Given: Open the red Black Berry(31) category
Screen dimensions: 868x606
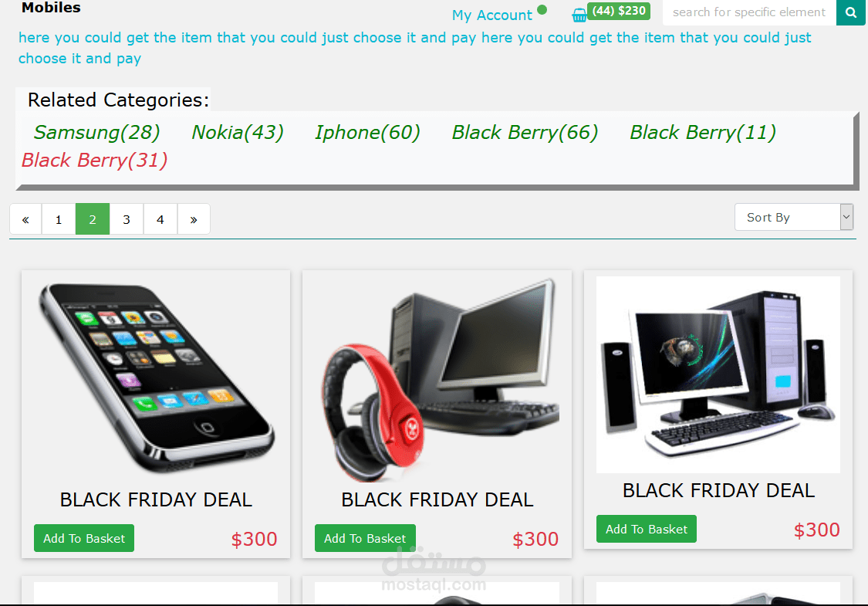Looking at the screenshot, I should pyautogui.click(x=95, y=160).
